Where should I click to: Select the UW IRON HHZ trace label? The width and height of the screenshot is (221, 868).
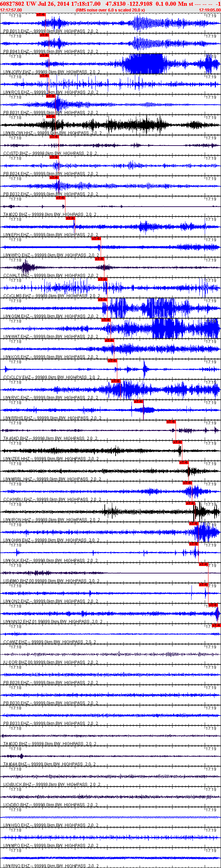pos(52,520)
